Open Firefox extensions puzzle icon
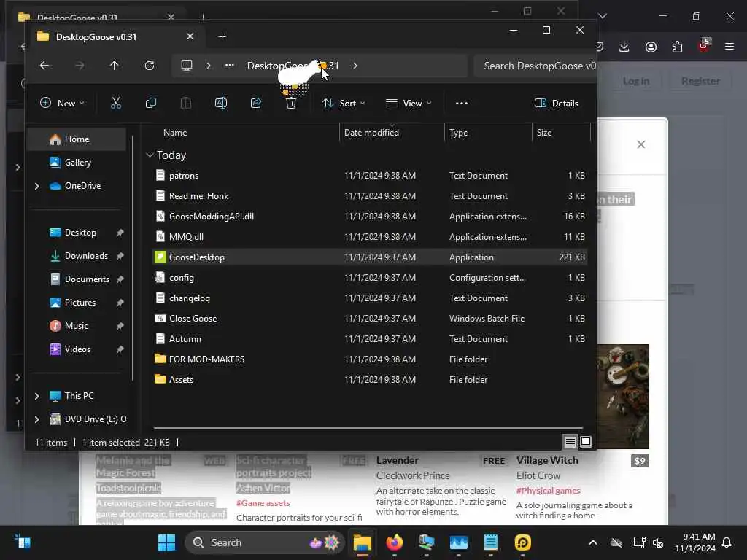 677,47
